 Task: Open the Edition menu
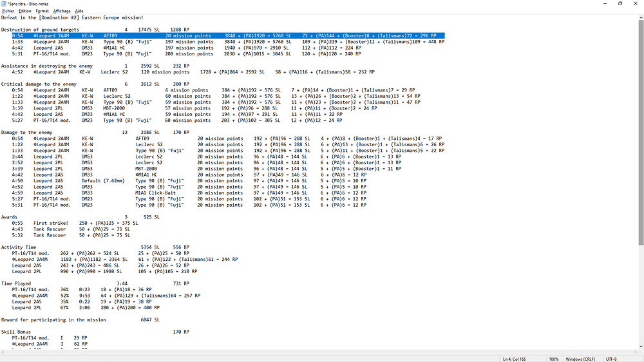25,11
